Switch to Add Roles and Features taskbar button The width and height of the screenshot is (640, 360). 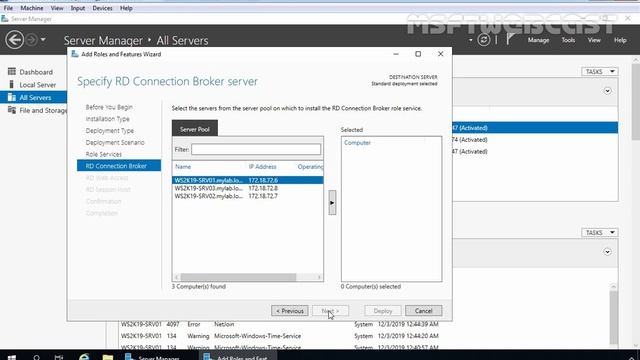pyautogui.click(x=238, y=357)
